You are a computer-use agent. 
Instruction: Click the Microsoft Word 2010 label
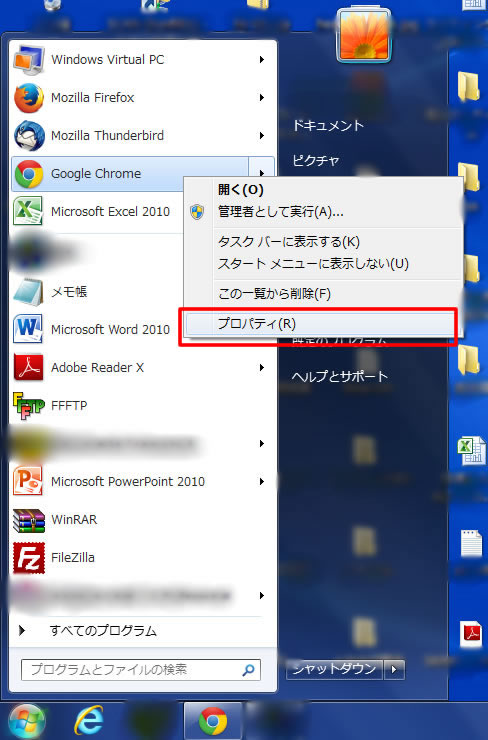110,329
